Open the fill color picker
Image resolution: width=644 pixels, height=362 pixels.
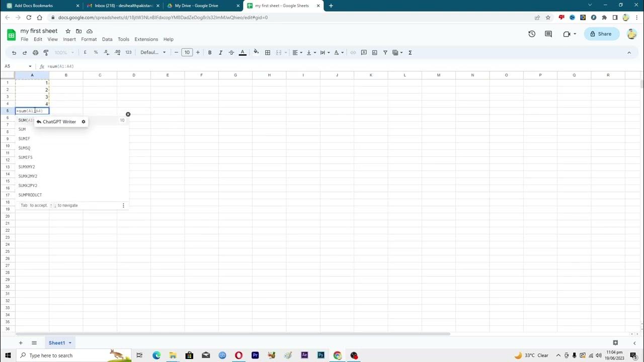(x=256, y=52)
